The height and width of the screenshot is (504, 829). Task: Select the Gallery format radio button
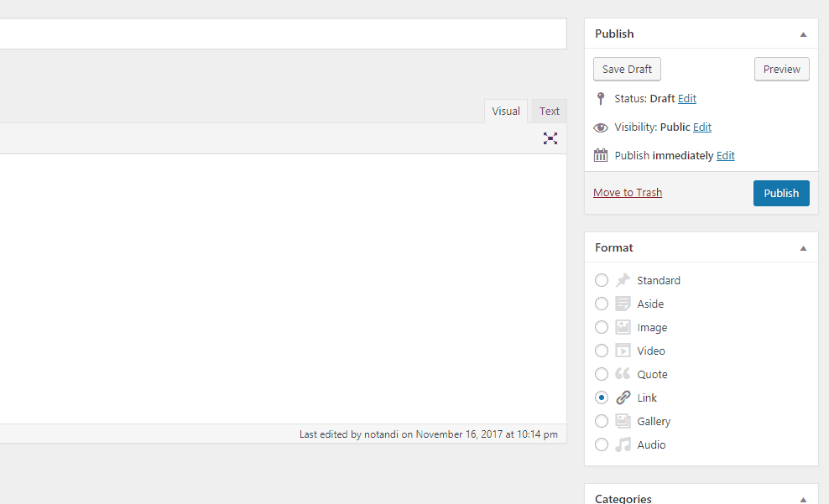click(602, 422)
